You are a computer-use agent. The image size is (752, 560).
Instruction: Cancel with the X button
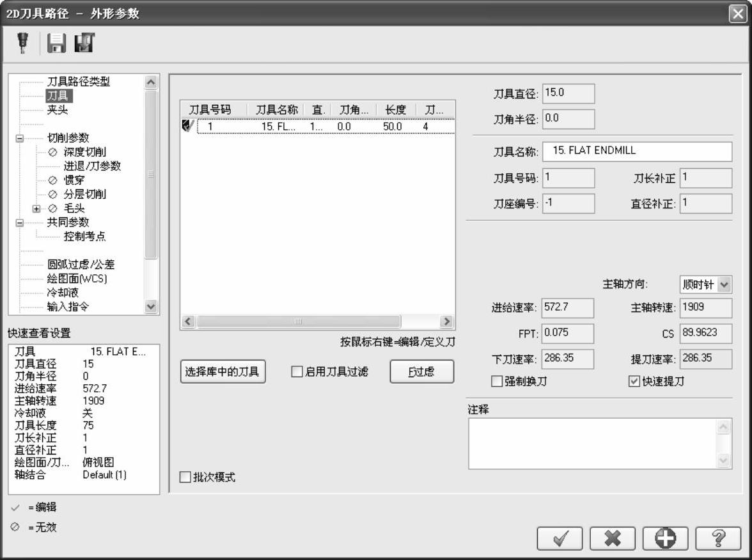tap(613, 538)
